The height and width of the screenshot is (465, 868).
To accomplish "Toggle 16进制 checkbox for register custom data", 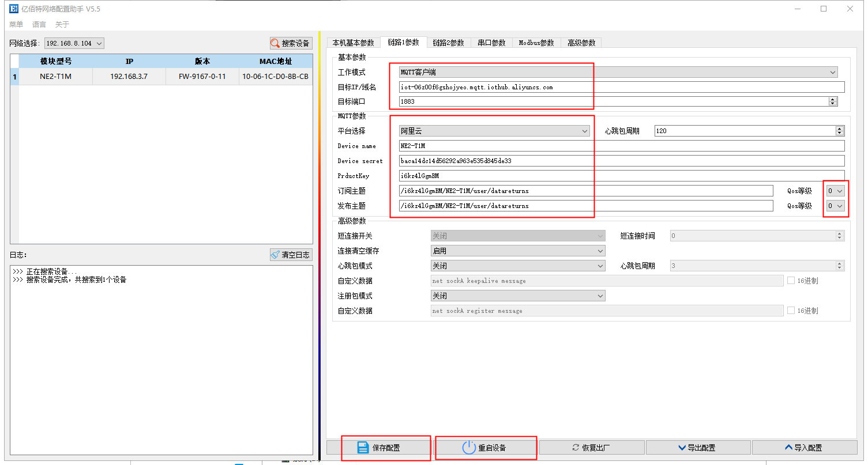I will (791, 311).
